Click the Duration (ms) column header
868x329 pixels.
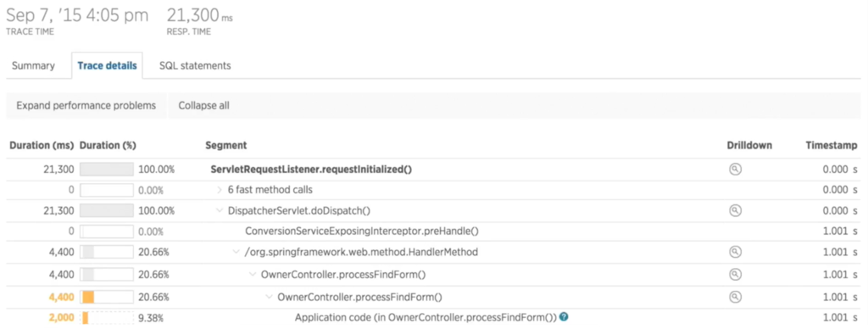click(42, 145)
